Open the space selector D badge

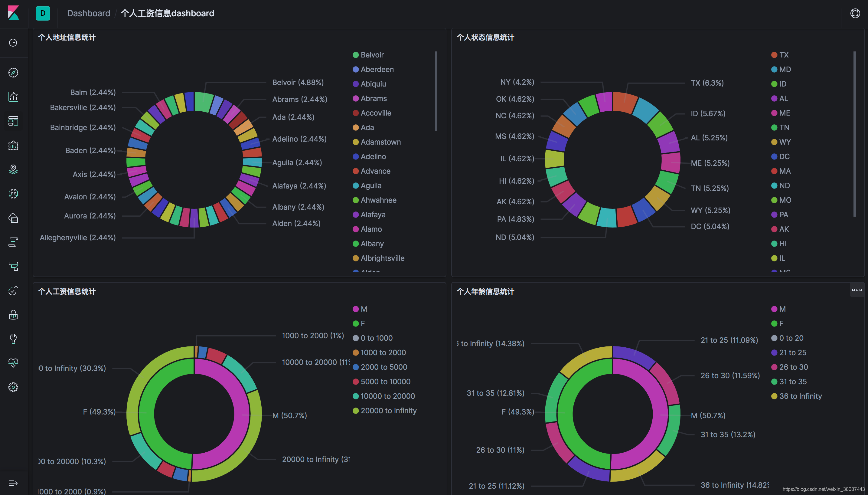click(x=43, y=13)
